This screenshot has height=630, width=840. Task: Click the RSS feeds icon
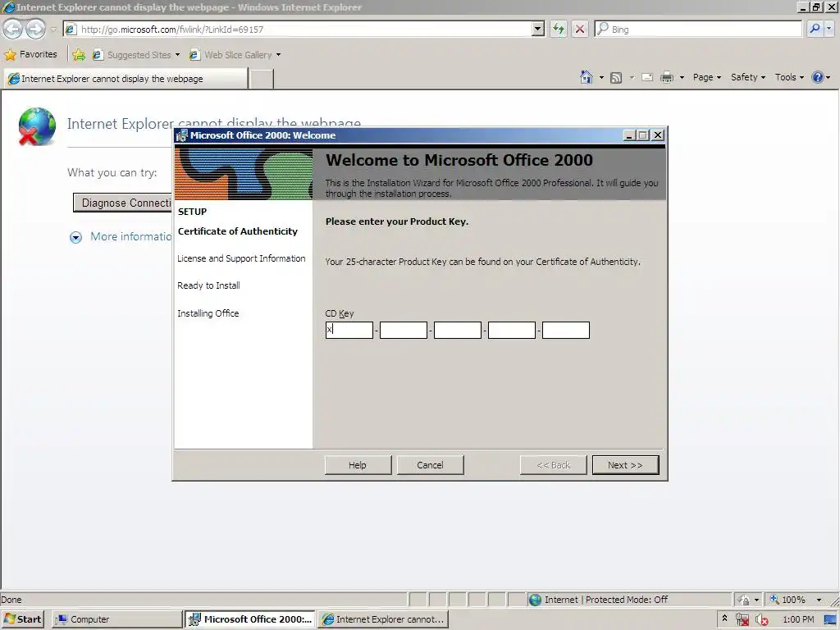[x=616, y=78]
